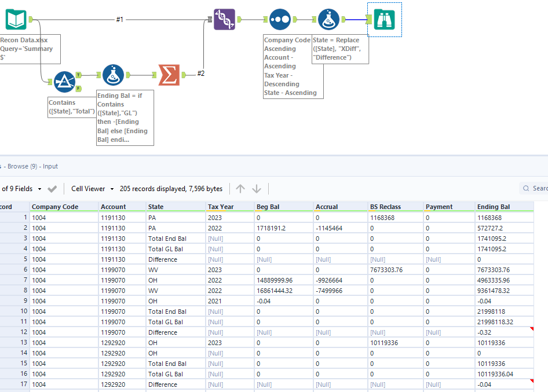Click the up arrow to go to previous record

[240, 188]
